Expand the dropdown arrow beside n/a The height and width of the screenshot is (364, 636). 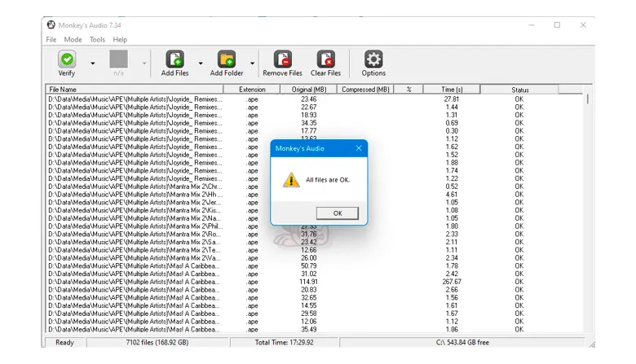pyautogui.click(x=144, y=64)
